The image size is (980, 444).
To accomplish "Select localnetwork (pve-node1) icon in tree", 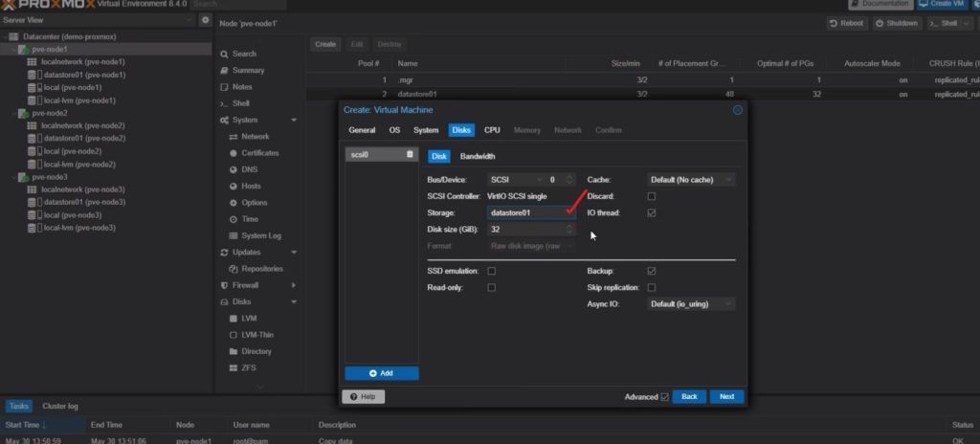I will [32, 62].
